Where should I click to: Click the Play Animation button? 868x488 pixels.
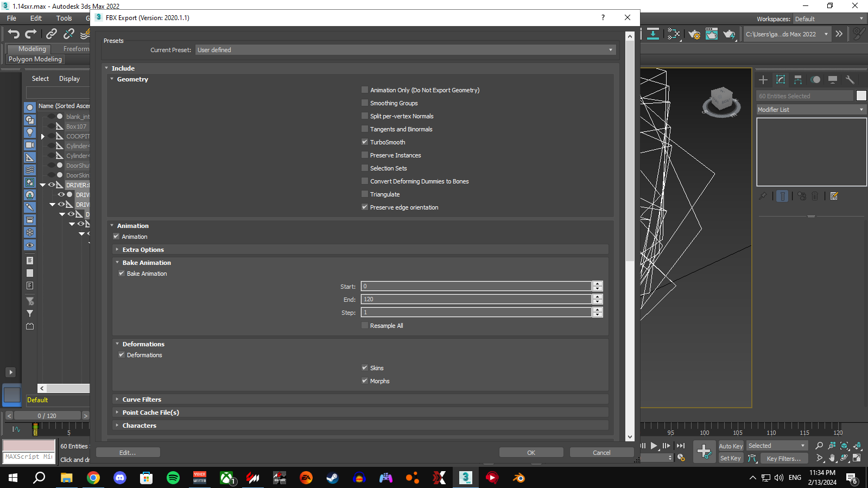tap(654, 446)
